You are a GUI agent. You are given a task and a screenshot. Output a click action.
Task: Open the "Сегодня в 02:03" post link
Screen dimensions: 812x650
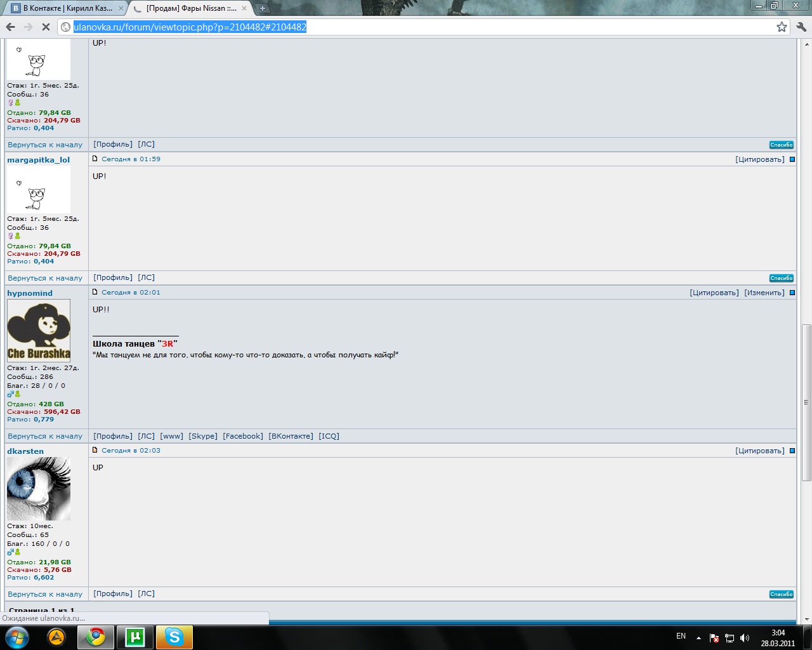(131, 451)
